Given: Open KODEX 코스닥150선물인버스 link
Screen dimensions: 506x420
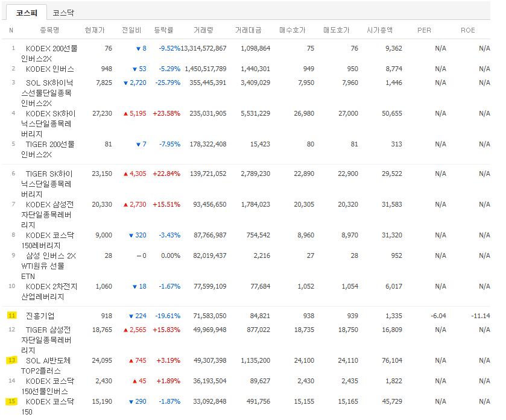Looking at the screenshot, I should point(48,386).
